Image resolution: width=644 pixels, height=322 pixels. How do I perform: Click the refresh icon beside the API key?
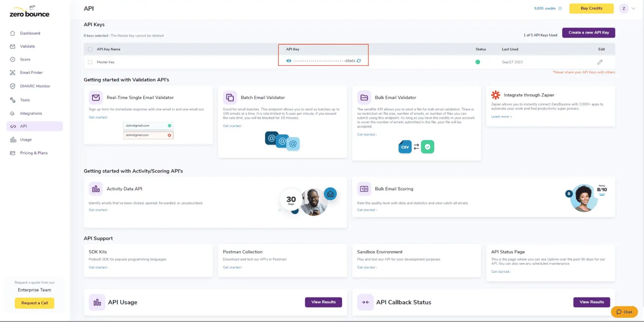(x=359, y=61)
